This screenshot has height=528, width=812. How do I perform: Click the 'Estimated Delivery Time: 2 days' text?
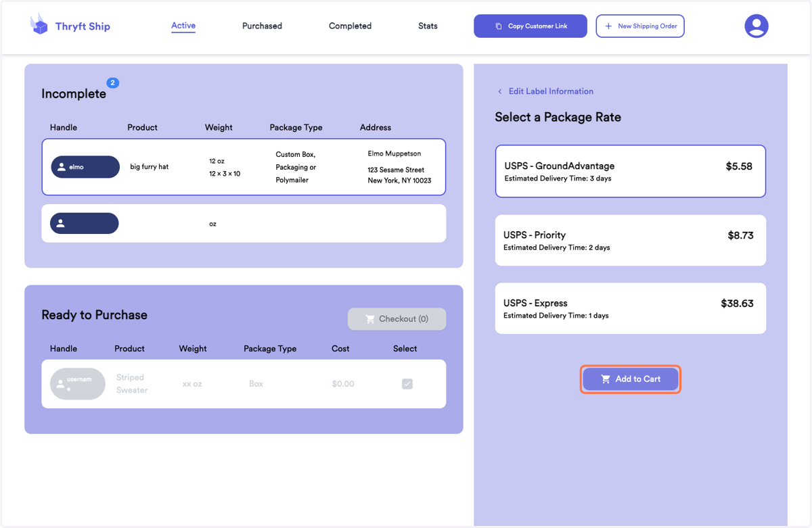tap(556, 247)
